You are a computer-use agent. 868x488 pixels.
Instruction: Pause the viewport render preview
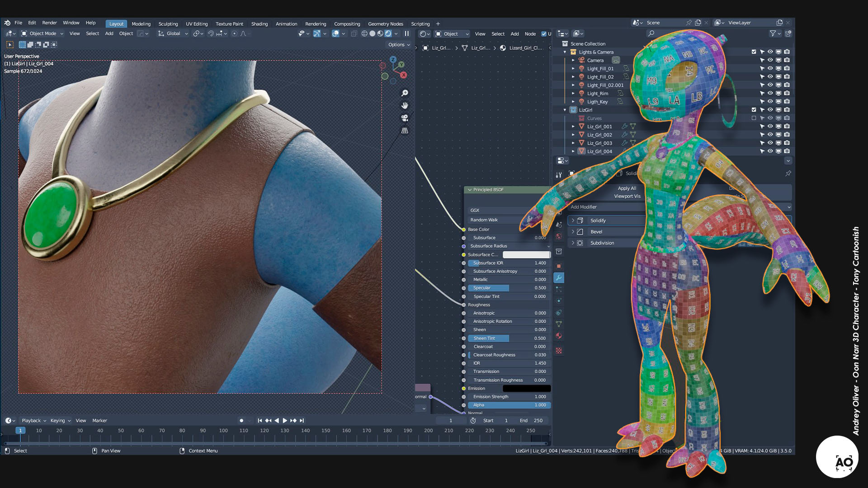pyautogui.click(x=406, y=33)
